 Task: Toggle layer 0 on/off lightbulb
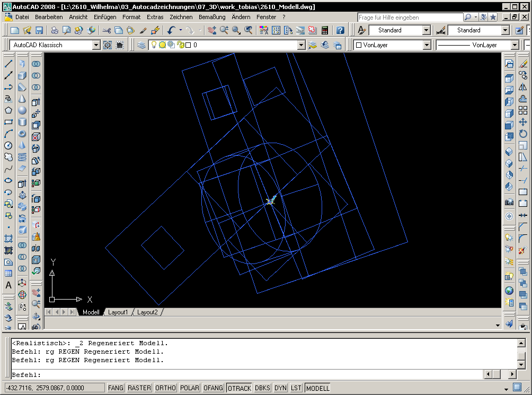[x=154, y=45]
